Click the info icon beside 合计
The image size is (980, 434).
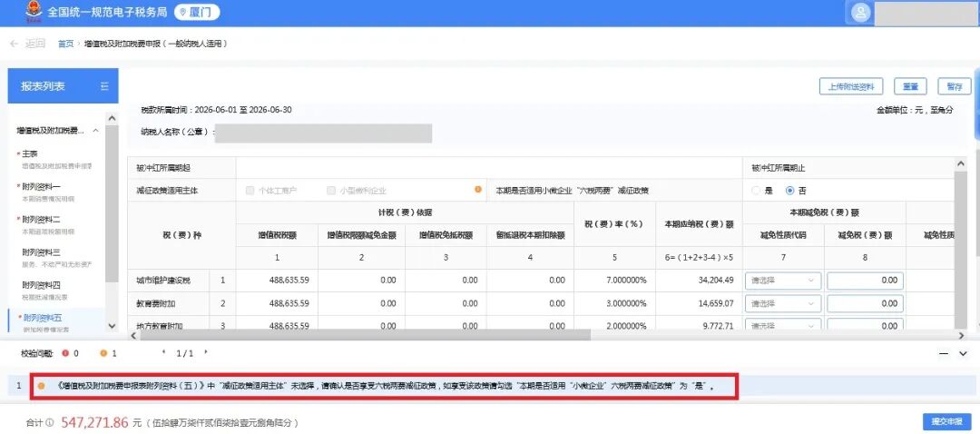point(49,423)
